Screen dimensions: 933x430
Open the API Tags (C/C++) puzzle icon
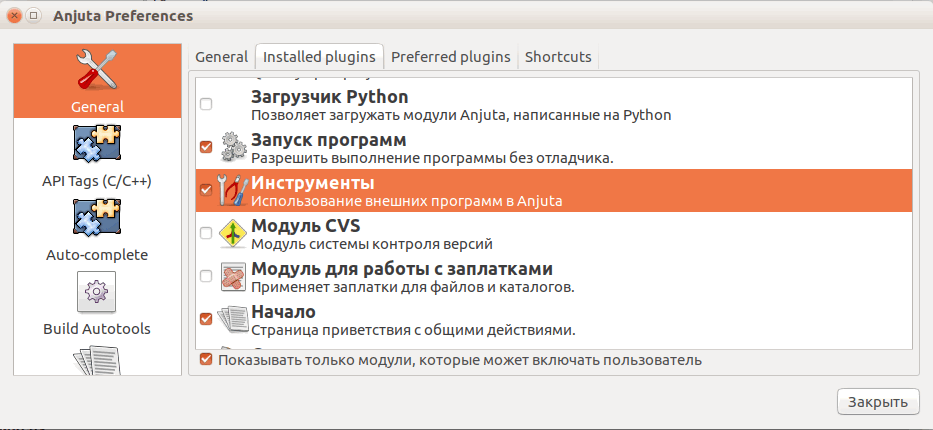(97, 143)
